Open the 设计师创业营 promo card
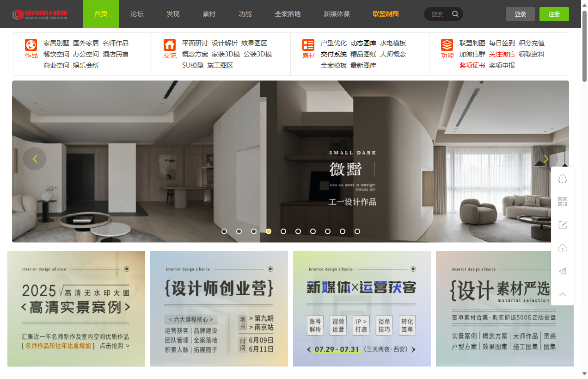This screenshot has height=379, width=588. [x=219, y=309]
